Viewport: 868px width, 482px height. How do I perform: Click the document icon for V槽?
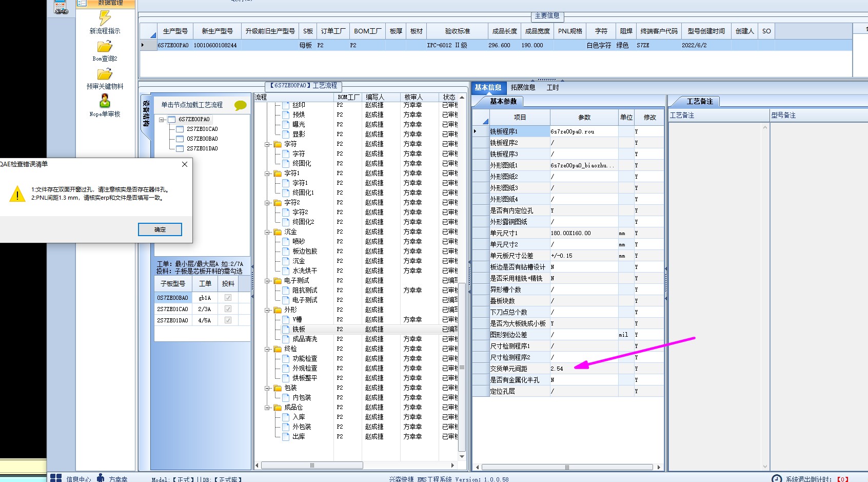pyautogui.click(x=286, y=320)
